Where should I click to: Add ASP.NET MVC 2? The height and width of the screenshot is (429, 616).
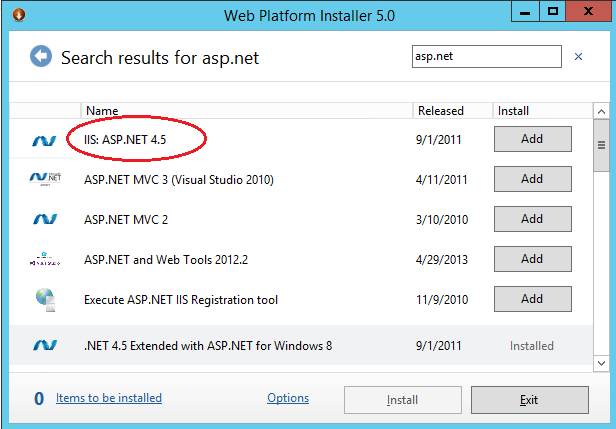pyautogui.click(x=533, y=219)
